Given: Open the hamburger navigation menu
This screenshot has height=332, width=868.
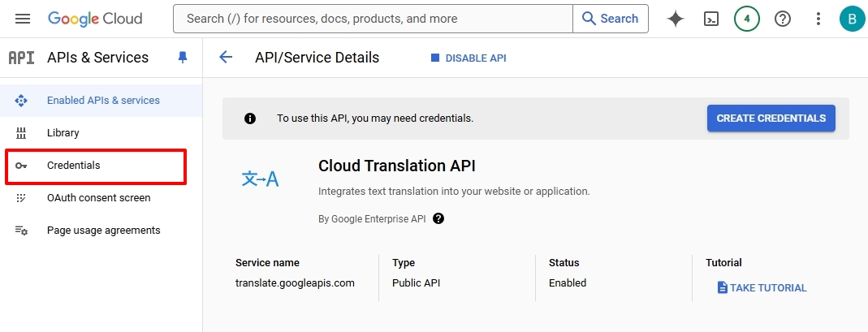Looking at the screenshot, I should point(23,19).
